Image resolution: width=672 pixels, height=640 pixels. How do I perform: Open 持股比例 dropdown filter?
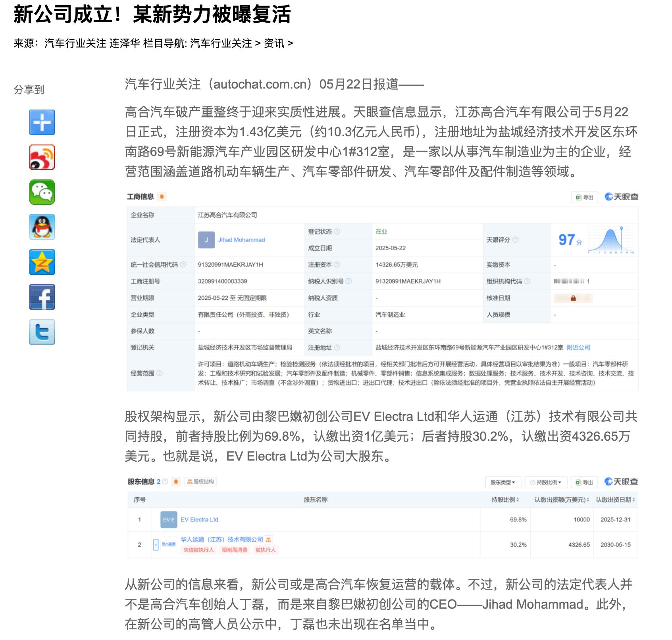(x=546, y=482)
